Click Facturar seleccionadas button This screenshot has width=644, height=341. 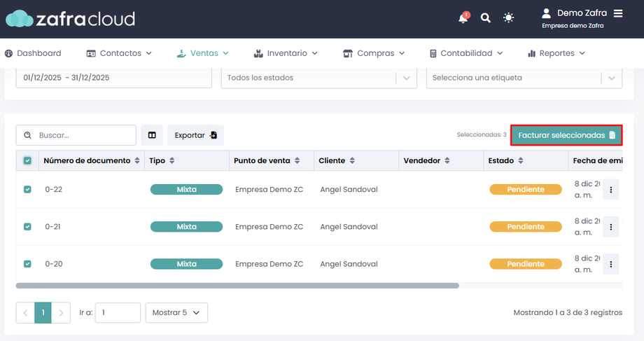(566, 135)
